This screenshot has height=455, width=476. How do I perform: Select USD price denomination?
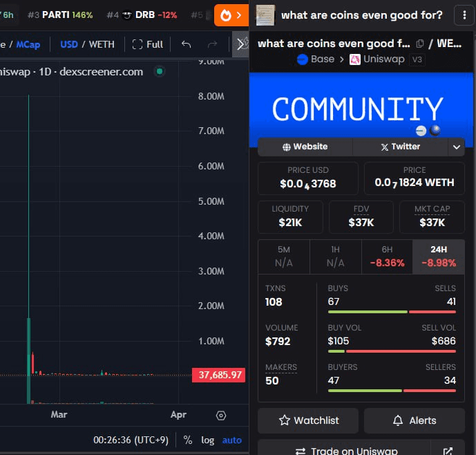pyautogui.click(x=69, y=45)
